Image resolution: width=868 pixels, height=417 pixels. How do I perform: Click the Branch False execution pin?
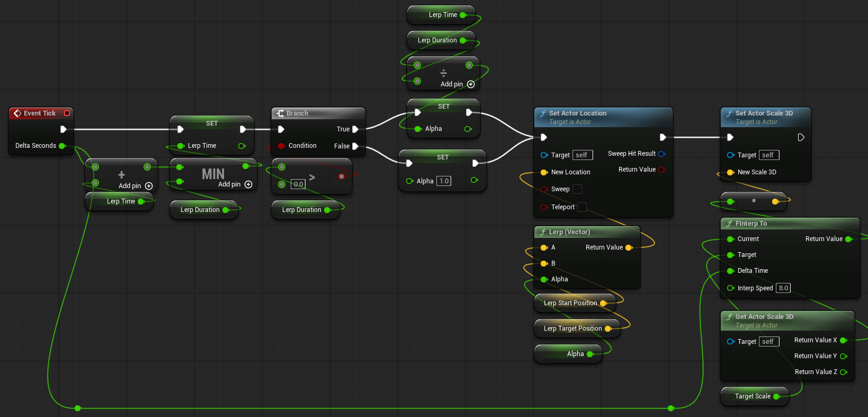[355, 146]
